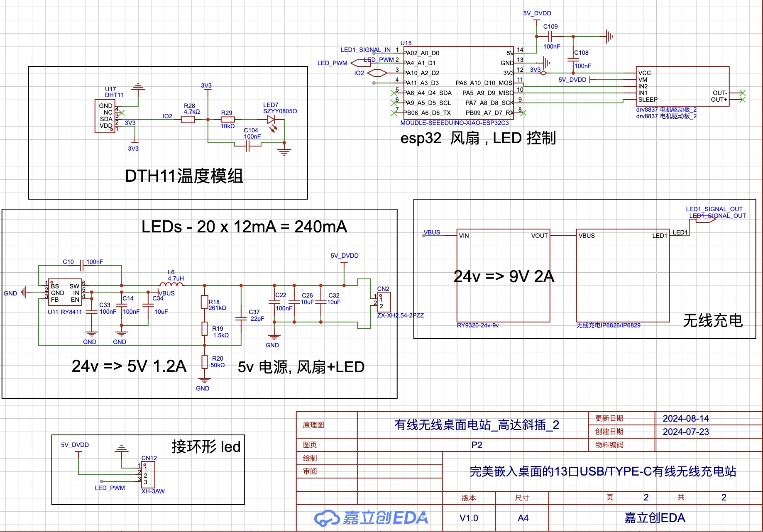Screen dimensions: 763x532
Task: Click the U11 RY8411 regulator chip
Action: (x=65, y=292)
